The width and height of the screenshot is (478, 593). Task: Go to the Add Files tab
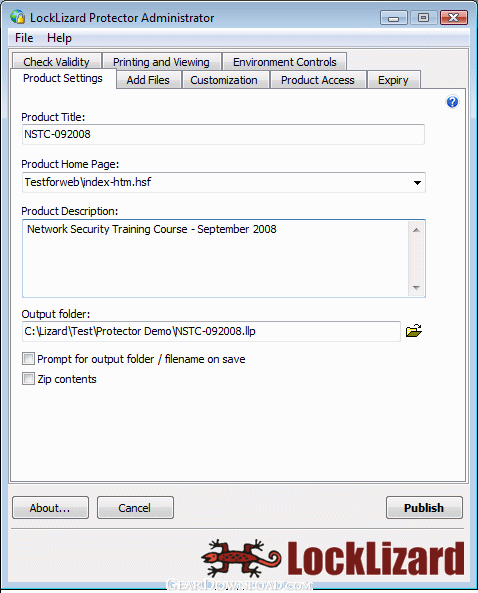[148, 80]
